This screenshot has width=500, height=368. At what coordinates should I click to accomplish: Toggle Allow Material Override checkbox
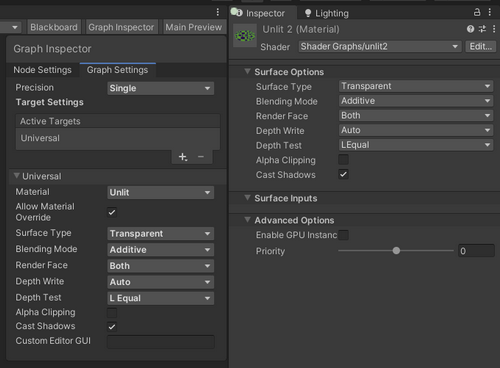coord(112,212)
